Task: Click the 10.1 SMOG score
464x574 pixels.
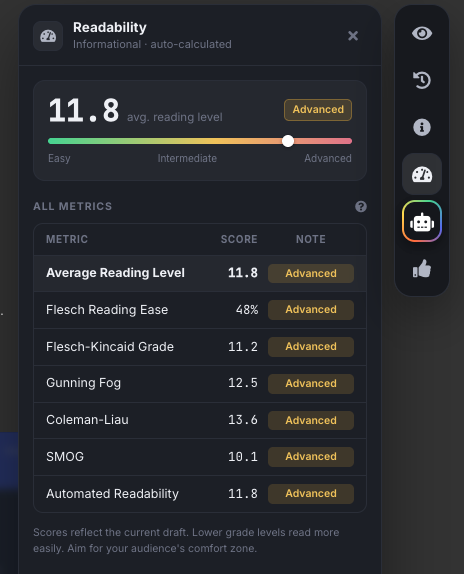Action: [x=243, y=457]
